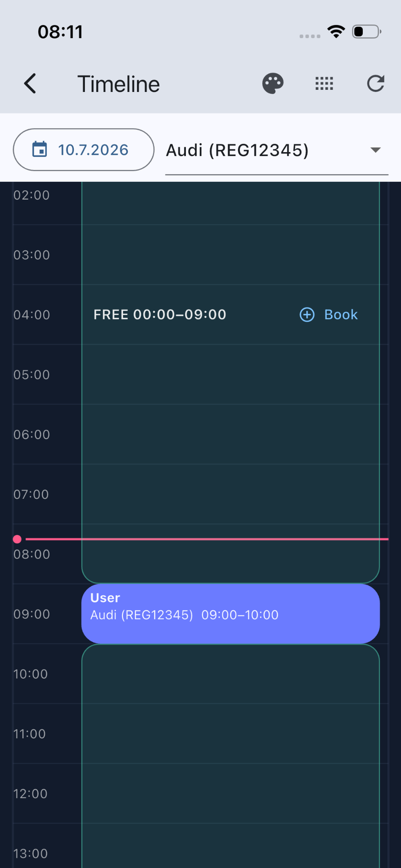Open date picker showing 10.7.2026

84,150
